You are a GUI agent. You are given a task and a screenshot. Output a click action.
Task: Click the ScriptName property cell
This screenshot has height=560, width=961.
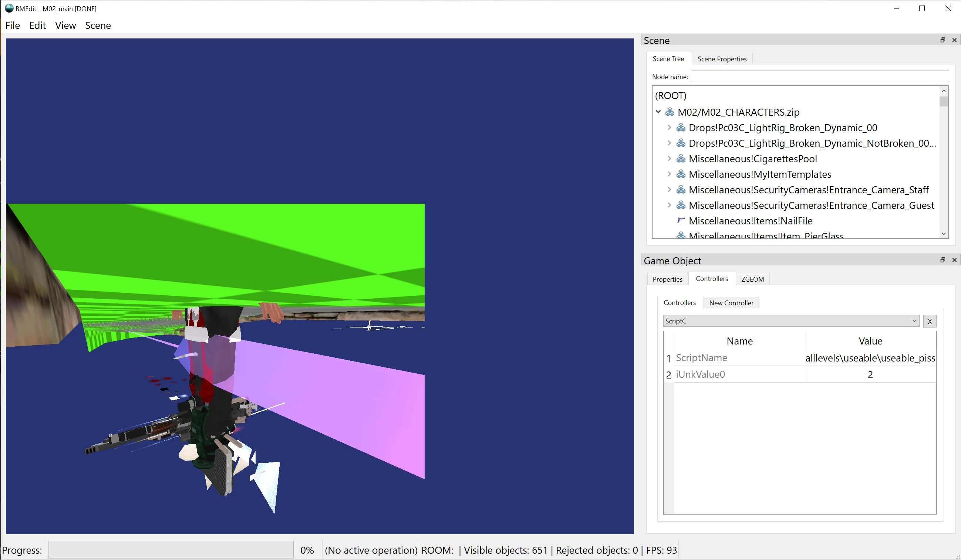pos(739,358)
